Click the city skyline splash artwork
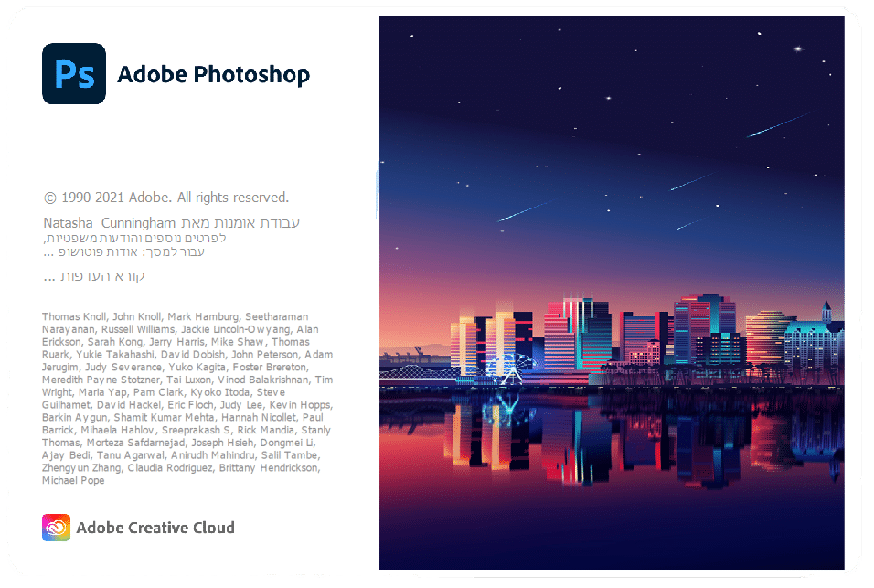Viewport: 874px width, 588px height. click(x=612, y=293)
